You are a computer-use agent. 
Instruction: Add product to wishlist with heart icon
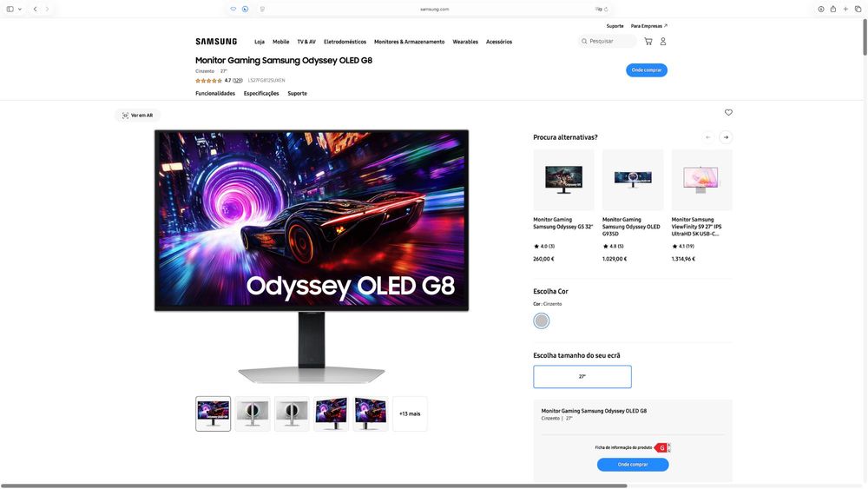click(728, 112)
